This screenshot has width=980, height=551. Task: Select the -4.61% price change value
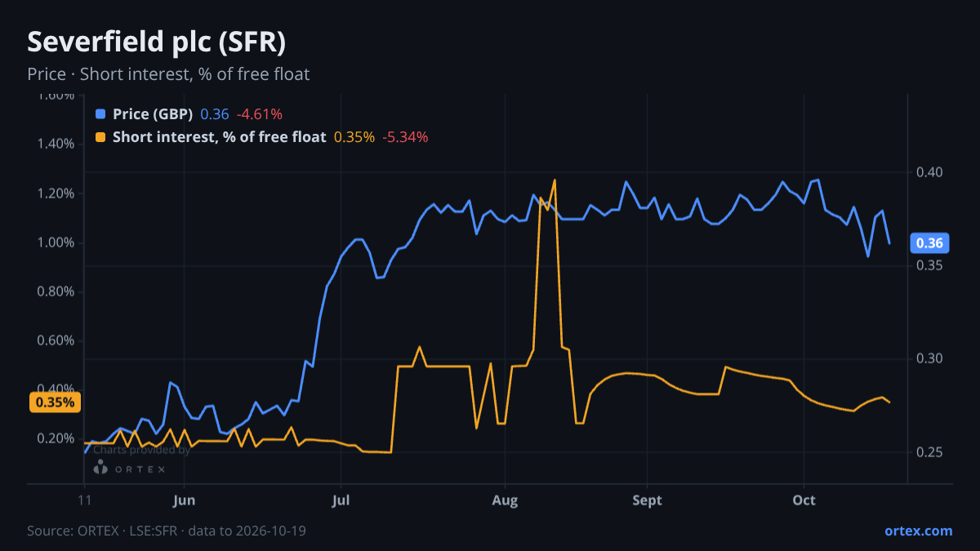click(260, 114)
